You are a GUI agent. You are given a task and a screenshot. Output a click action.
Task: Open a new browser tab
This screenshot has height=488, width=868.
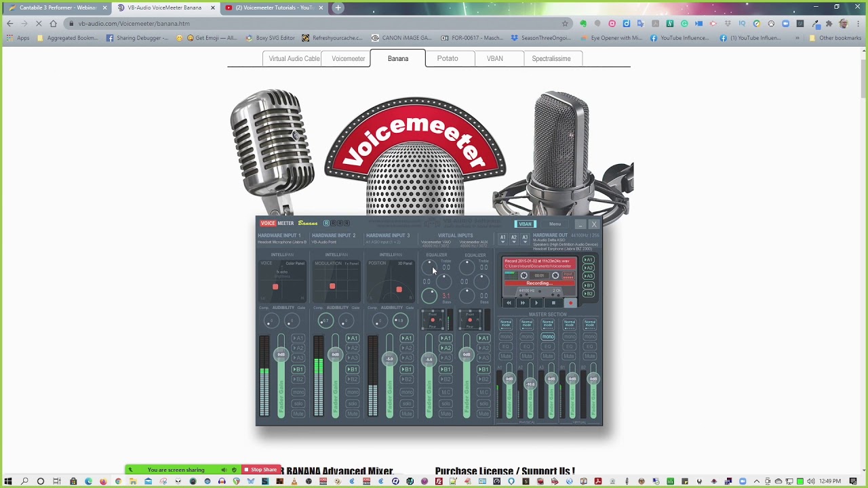[x=338, y=7]
